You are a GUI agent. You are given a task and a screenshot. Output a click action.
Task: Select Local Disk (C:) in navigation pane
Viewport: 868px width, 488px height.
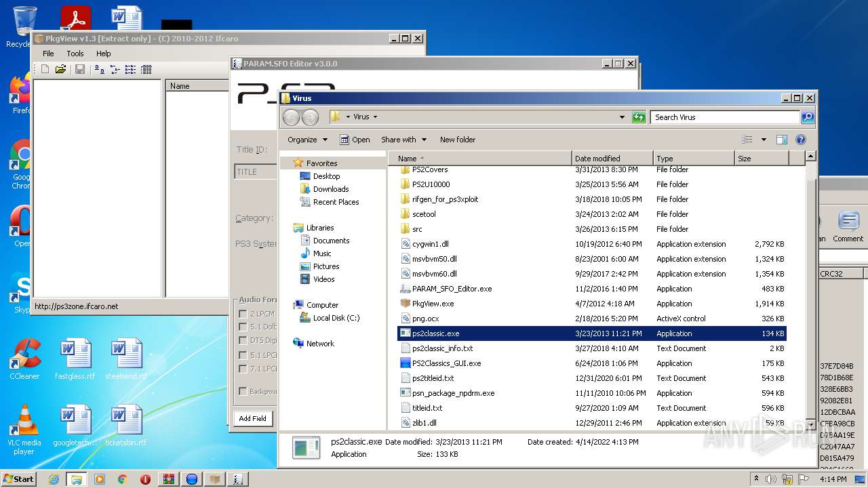(336, 318)
